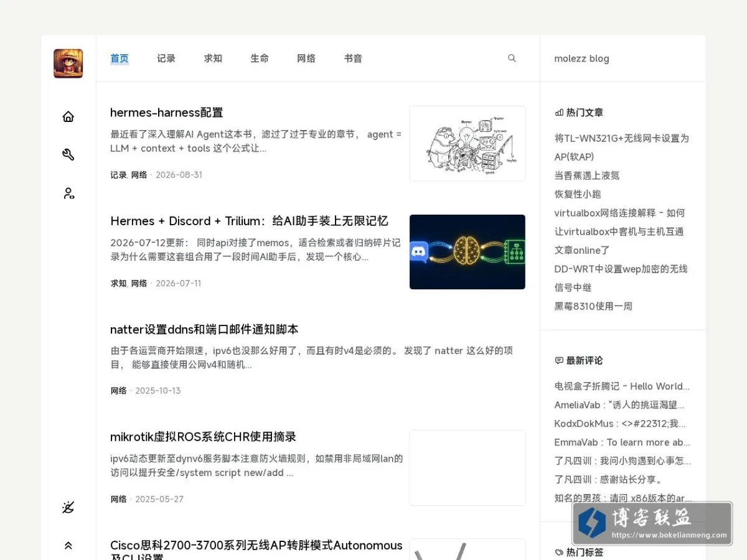Jump to top with the double-chevron icon
Screen dimensions: 747x560
point(68,546)
